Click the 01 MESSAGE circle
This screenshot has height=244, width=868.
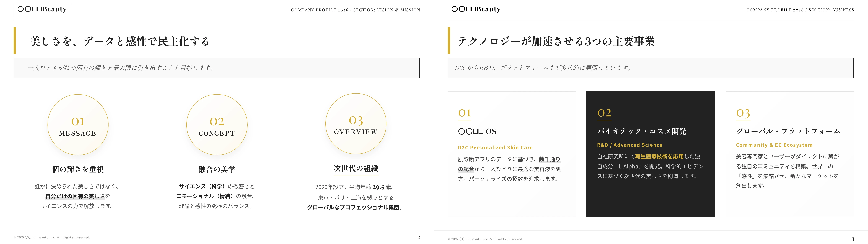pos(78,125)
